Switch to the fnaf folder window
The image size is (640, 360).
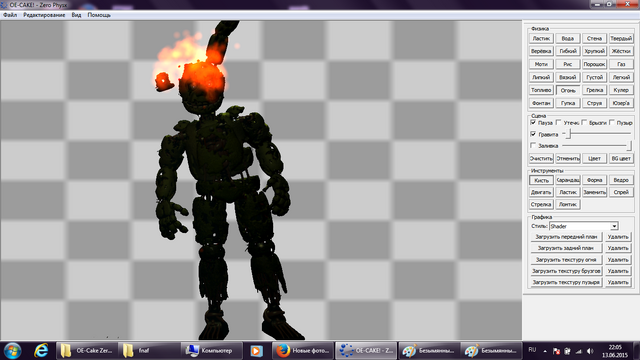point(149,351)
